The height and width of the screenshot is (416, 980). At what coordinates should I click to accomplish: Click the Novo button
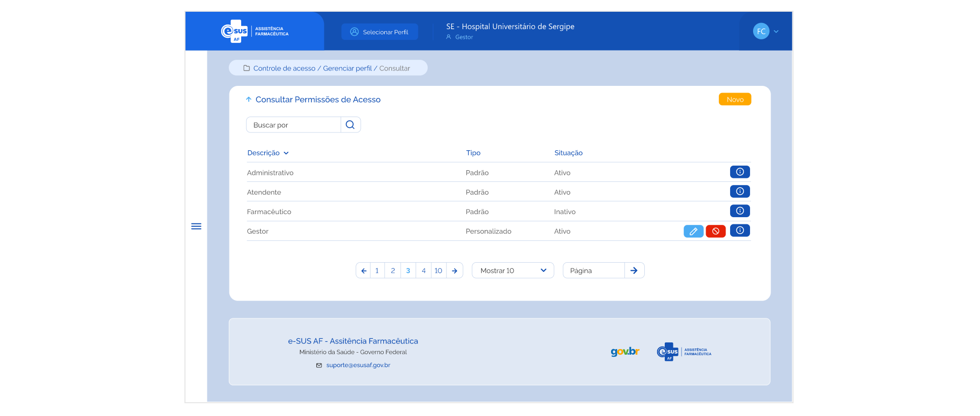click(734, 100)
